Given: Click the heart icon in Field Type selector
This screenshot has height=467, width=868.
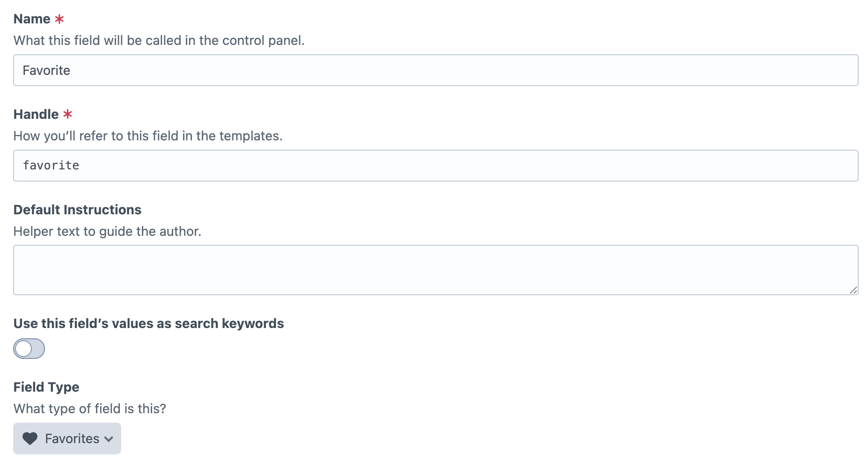Looking at the screenshot, I should pyautogui.click(x=30, y=438).
